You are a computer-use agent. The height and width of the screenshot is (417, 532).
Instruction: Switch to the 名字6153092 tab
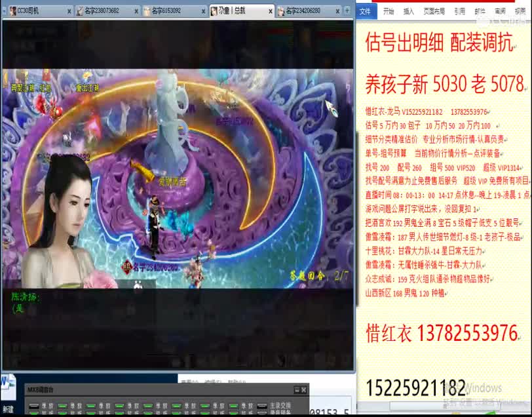(x=174, y=11)
